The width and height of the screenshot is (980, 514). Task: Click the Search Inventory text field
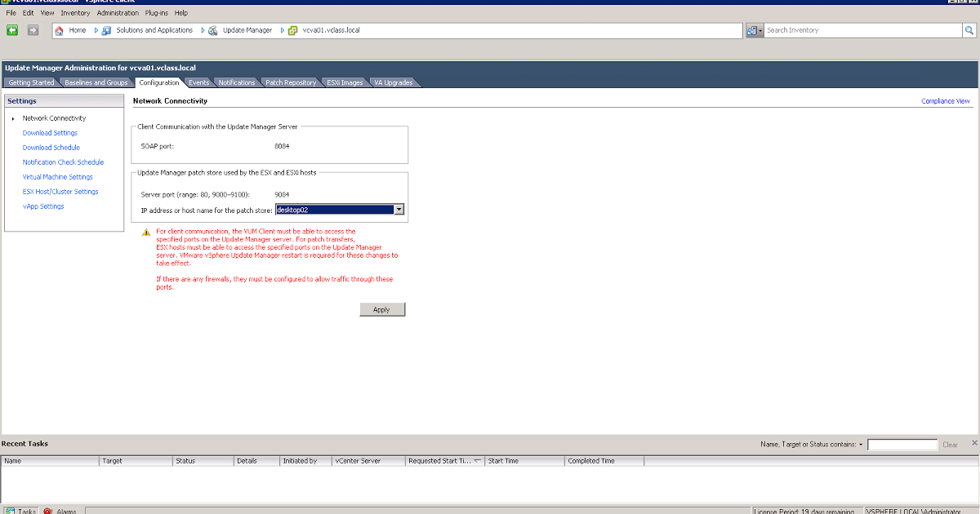click(x=862, y=30)
